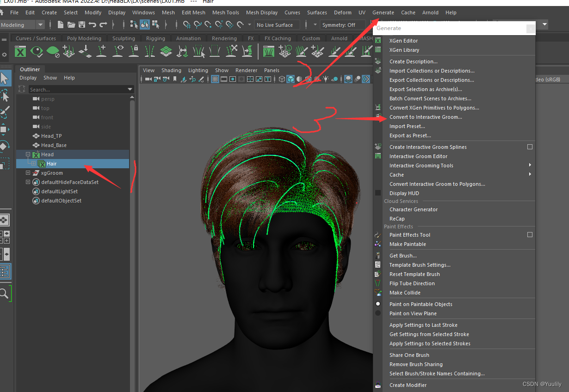This screenshot has height=392, width=569.
Task: Click the redo arrow icon
Action: coord(103,24)
